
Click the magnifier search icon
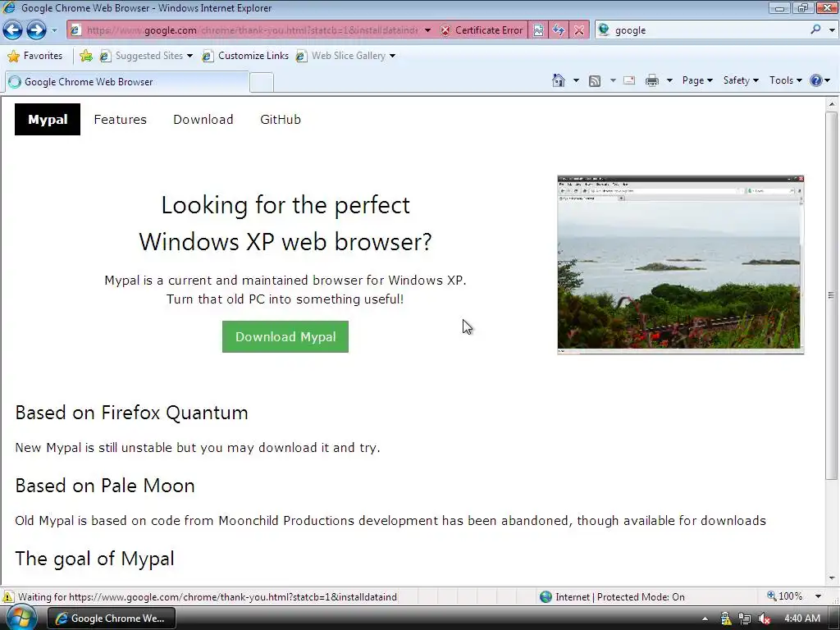pos(815,30)
